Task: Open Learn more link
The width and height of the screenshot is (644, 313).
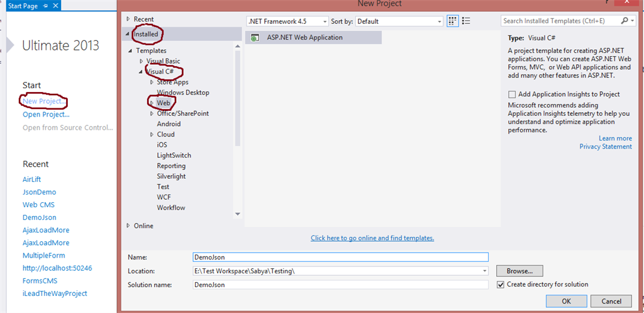Action: tap(615, 138)
